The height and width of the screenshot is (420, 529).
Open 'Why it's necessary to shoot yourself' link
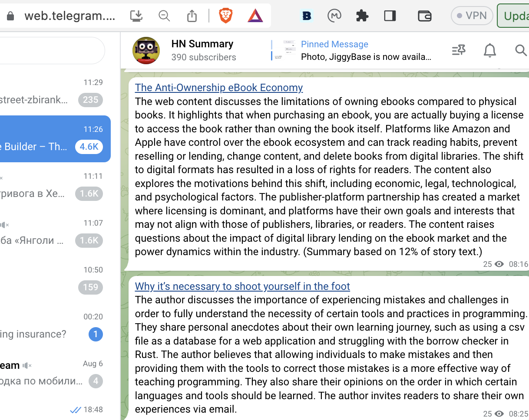click(242, 286)
